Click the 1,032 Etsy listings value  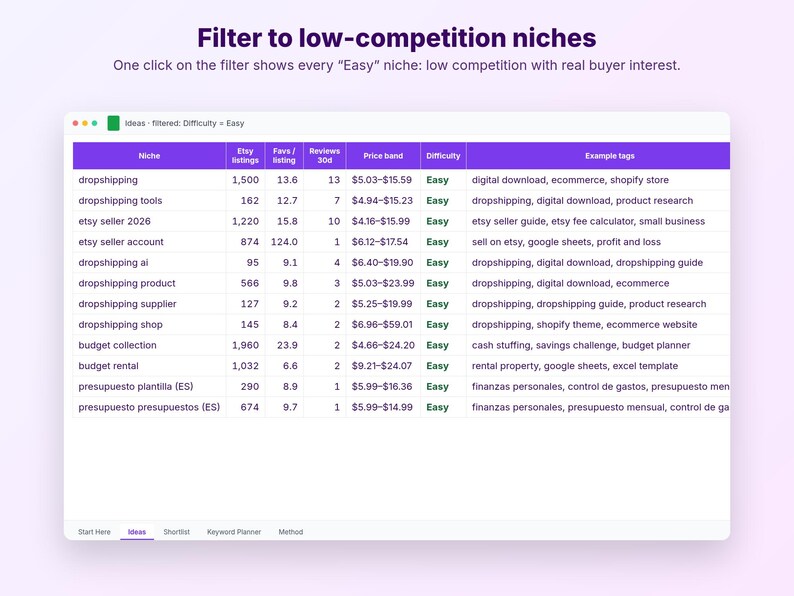point(246,366)
